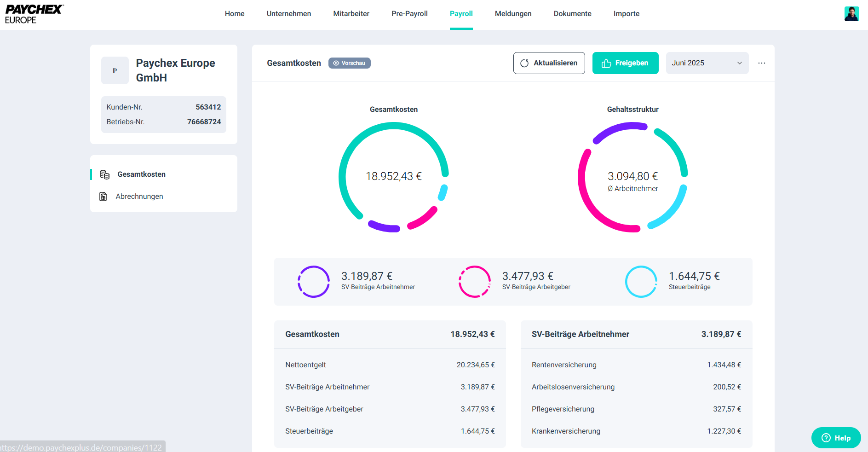Open the user profile avatar
Image resolution: width=868 pixels, height=452 pixels.
point(851,14)
